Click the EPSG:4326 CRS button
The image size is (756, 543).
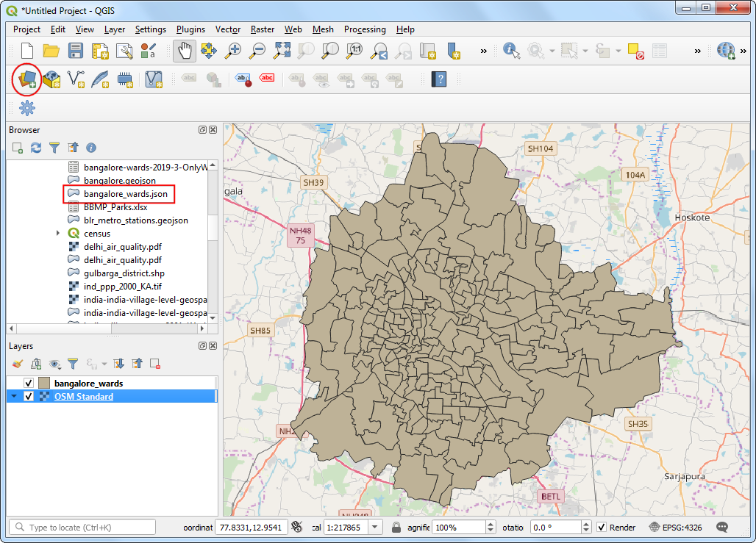pos(676,527)
